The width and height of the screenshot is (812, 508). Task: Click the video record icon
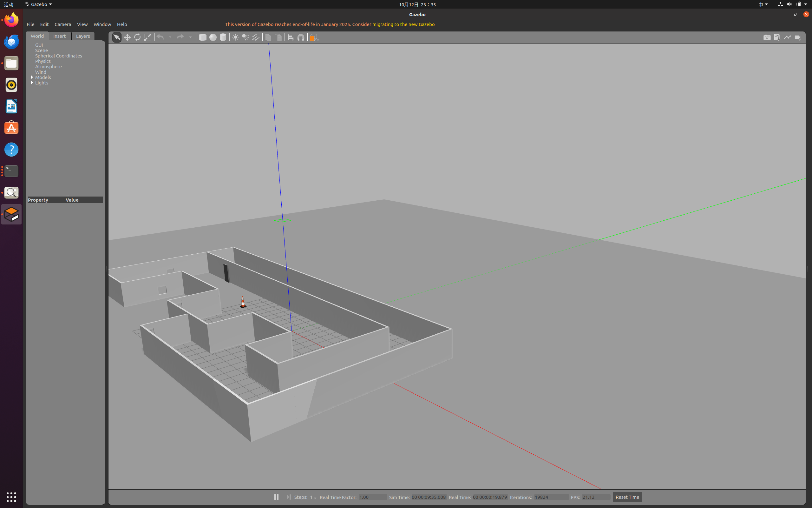pos(798,37)
